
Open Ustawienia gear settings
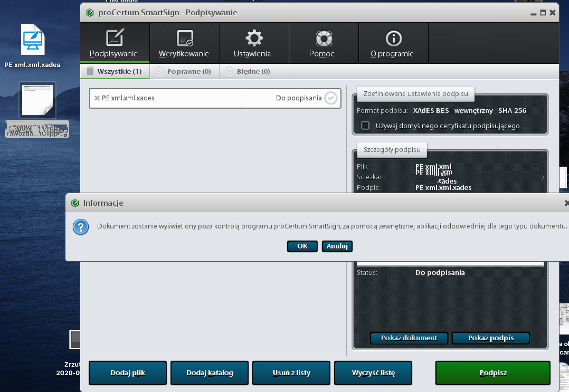click(x=254, y=42)
